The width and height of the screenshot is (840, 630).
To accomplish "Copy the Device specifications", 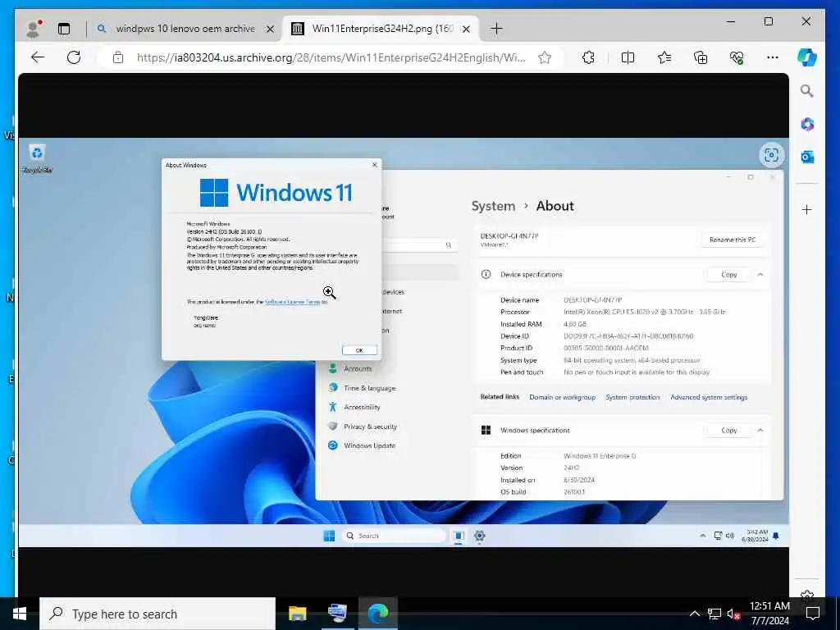I will pos(728,274).
